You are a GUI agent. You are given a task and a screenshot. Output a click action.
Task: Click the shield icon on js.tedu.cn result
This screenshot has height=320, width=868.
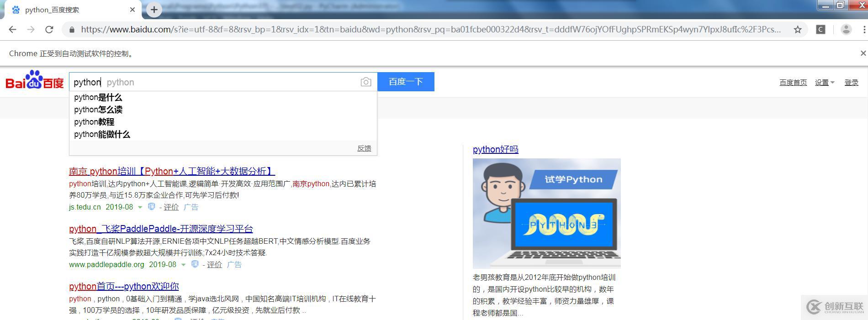[x=151, y=207]
